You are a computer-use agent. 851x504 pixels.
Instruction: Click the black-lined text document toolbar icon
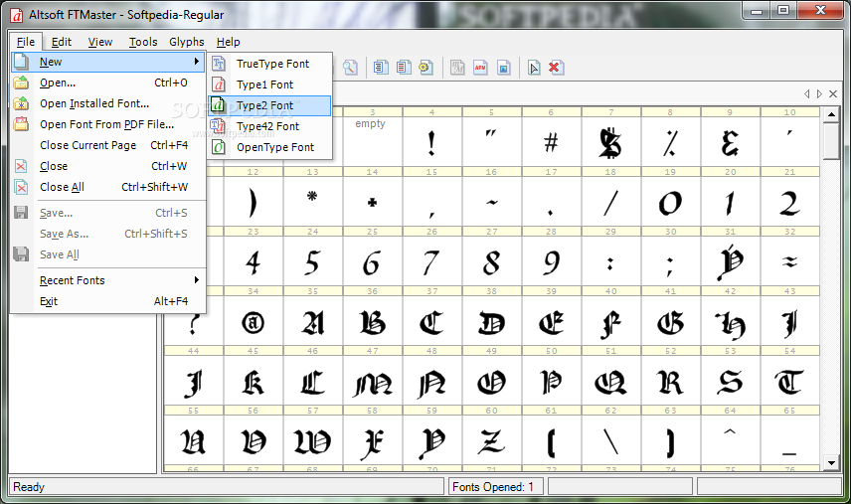[381, 68]
